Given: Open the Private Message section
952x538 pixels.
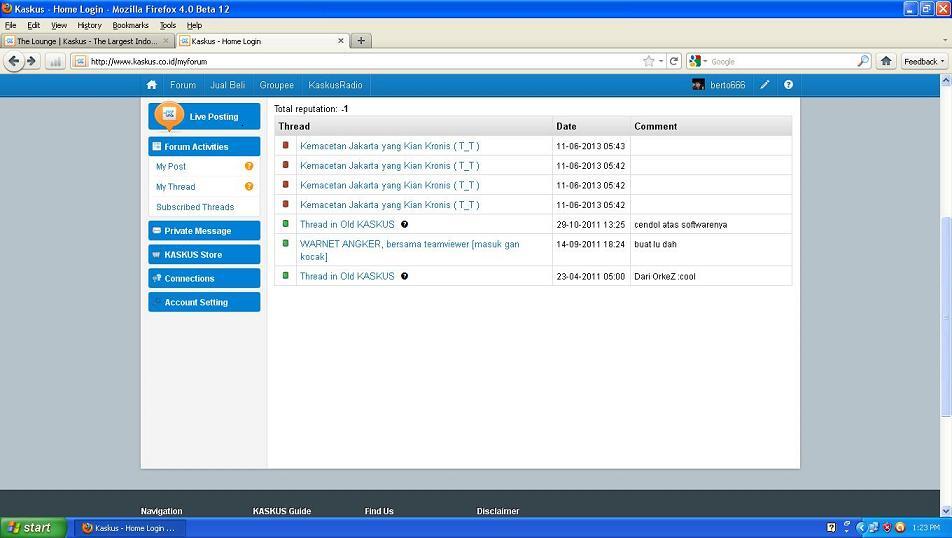Looking at the screenshot, I should 204,231.
